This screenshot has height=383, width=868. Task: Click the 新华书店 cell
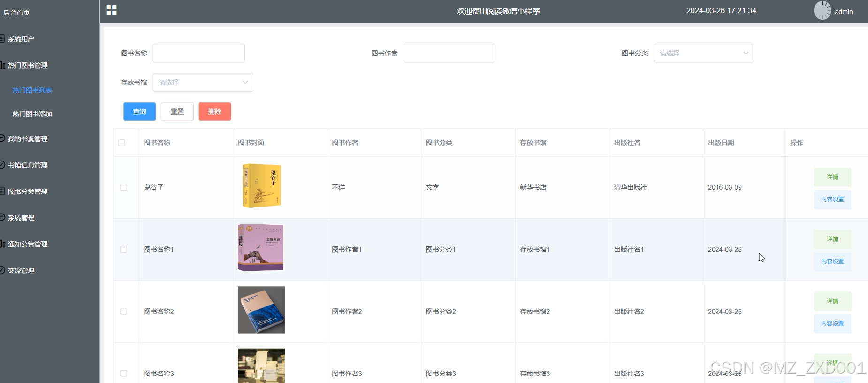pyautogui.click(x=533, y=187)
